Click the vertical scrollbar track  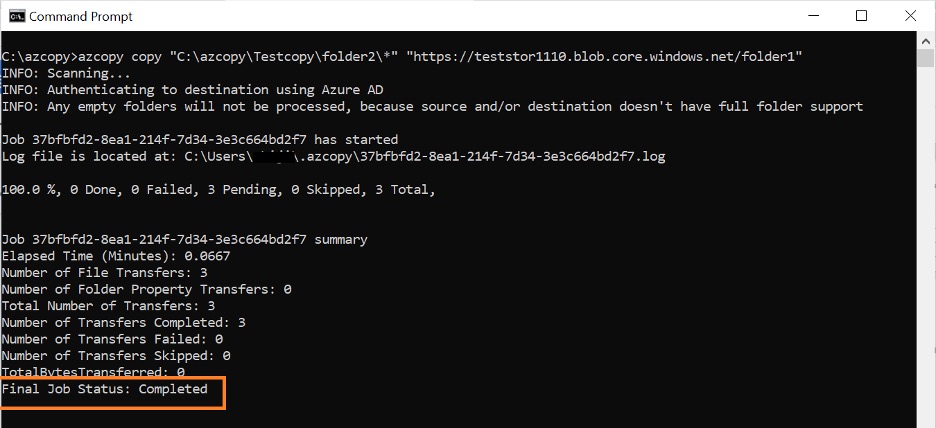926,250
